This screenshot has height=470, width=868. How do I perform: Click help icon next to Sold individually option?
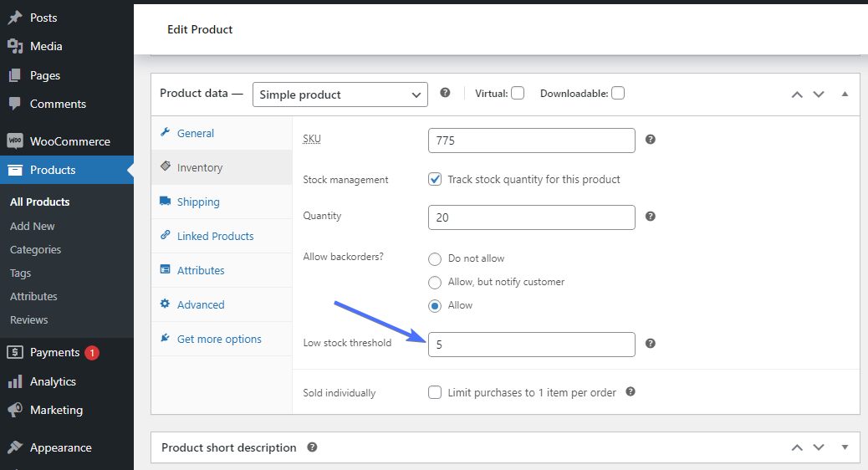pos(631,391)
